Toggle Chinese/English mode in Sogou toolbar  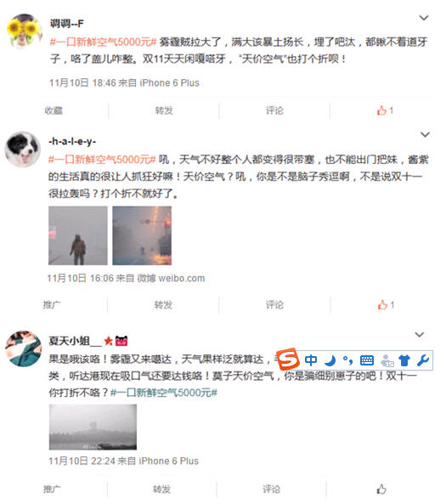point(311,360)
